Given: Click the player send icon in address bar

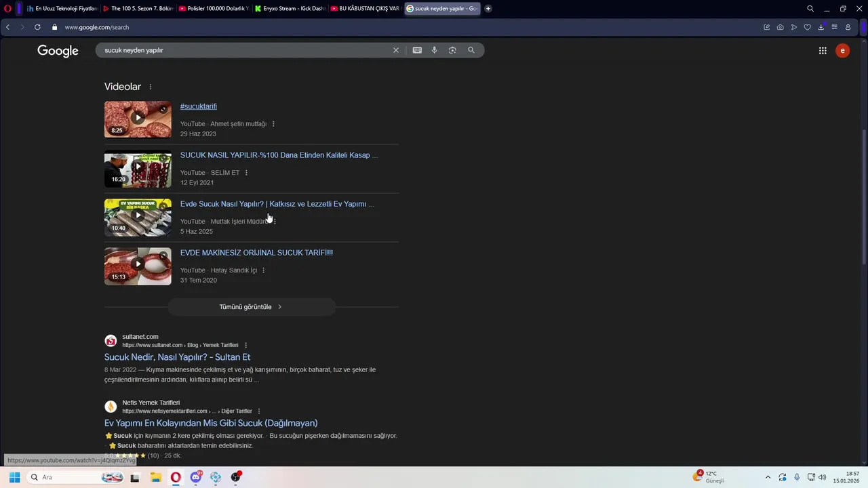Looking at the screenshot, I should (x=794, y=27).
